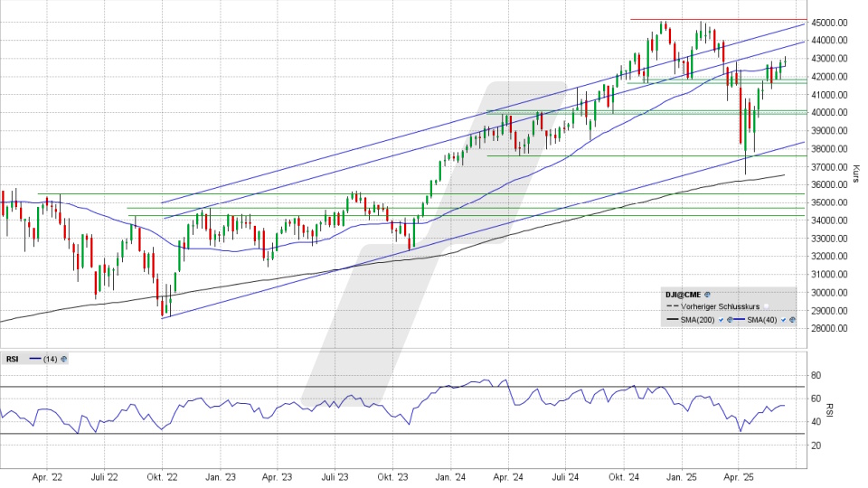Click the 80 level on RSI axis
Image resolution: width=868 pixels, height=488 pixels.
coord(816,376)
